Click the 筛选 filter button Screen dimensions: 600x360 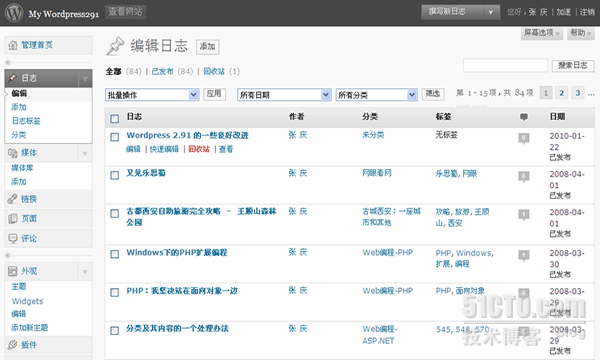[433, 94]
